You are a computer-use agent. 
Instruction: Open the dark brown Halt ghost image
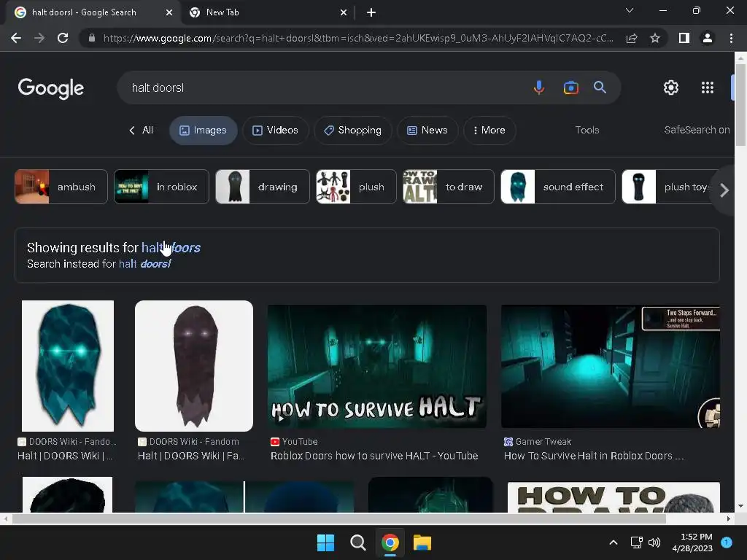coord(194,366)
